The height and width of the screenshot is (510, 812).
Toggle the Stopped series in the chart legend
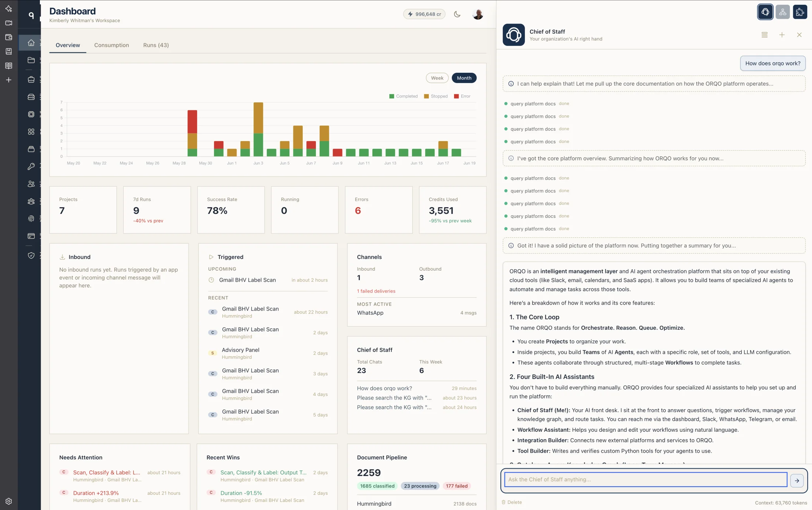click(x=436, y=96)
